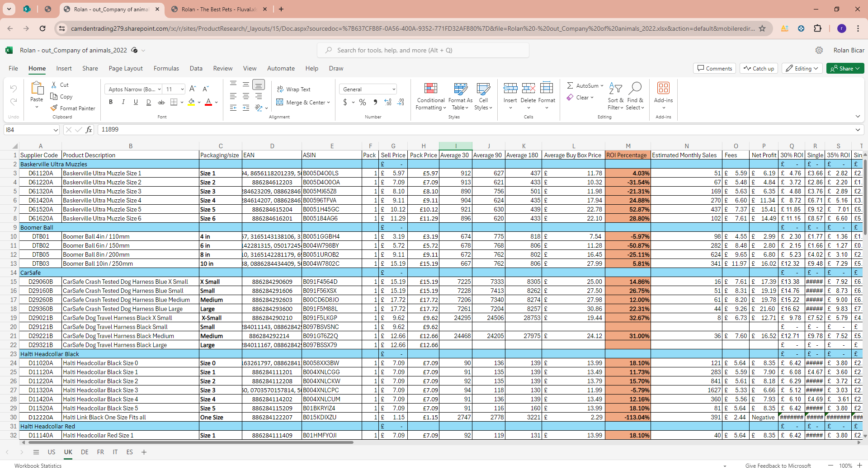This screenshot has width=868, height=470.
Task: Open the Add-ins icon
Action: tap(663, 88)
